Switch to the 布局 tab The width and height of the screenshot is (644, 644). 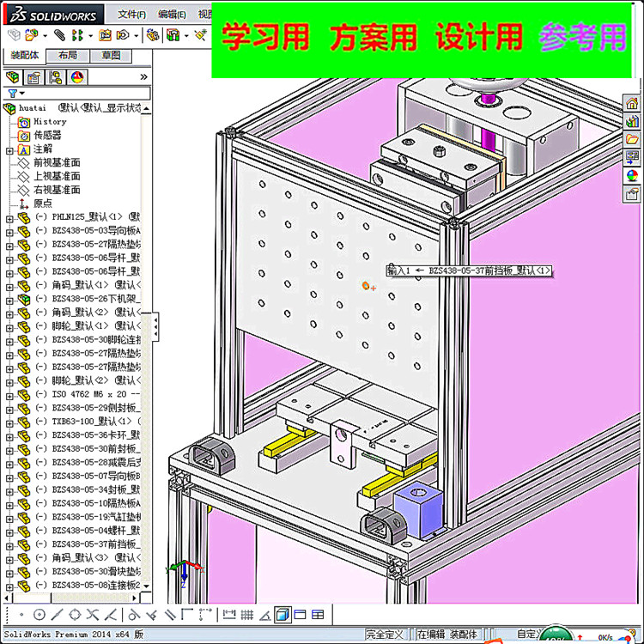[67, 56]
